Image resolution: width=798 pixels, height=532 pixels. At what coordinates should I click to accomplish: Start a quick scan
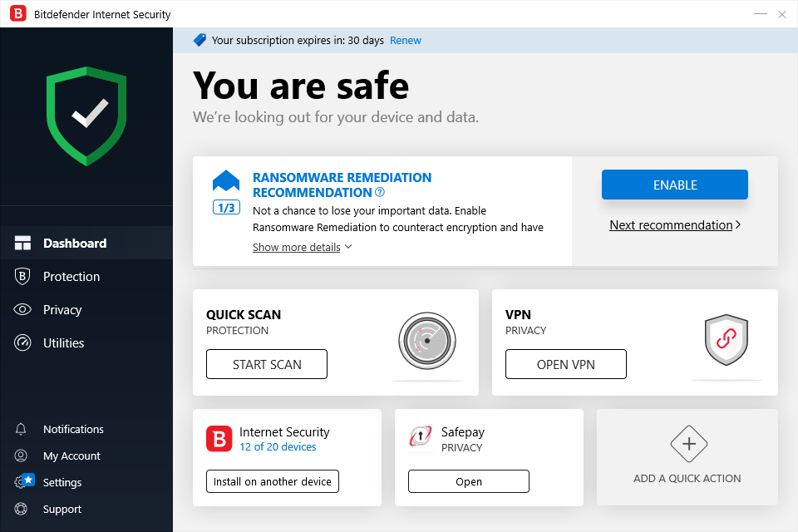(x=267, y=364)
